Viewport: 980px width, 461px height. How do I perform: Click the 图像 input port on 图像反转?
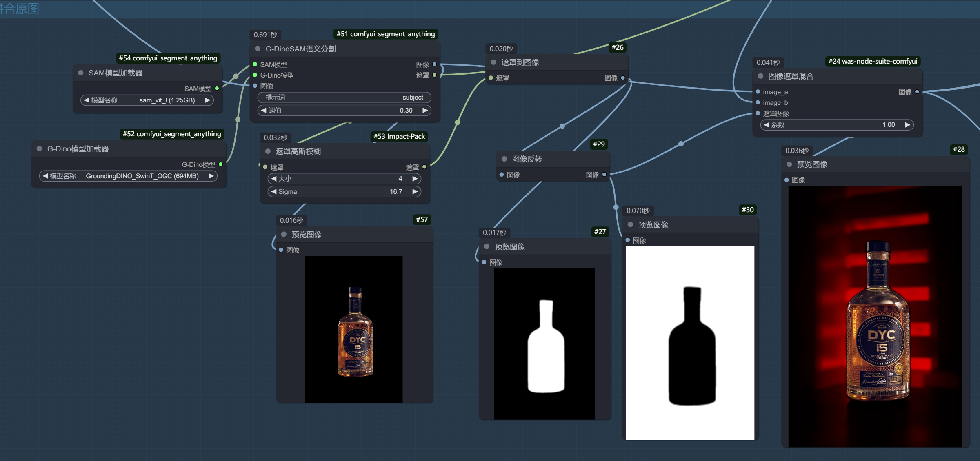[502, 175]
